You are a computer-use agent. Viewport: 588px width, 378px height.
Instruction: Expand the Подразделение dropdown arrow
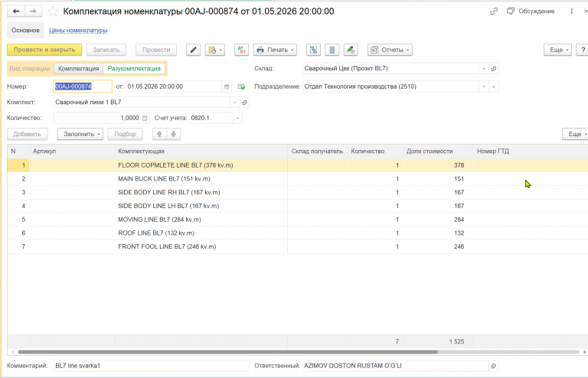(484, 86)
